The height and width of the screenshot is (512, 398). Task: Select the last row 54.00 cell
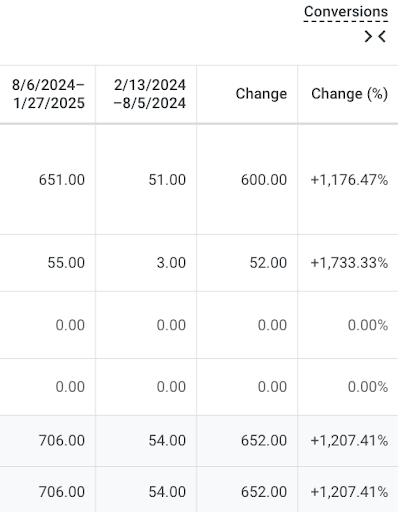[167, 492]
